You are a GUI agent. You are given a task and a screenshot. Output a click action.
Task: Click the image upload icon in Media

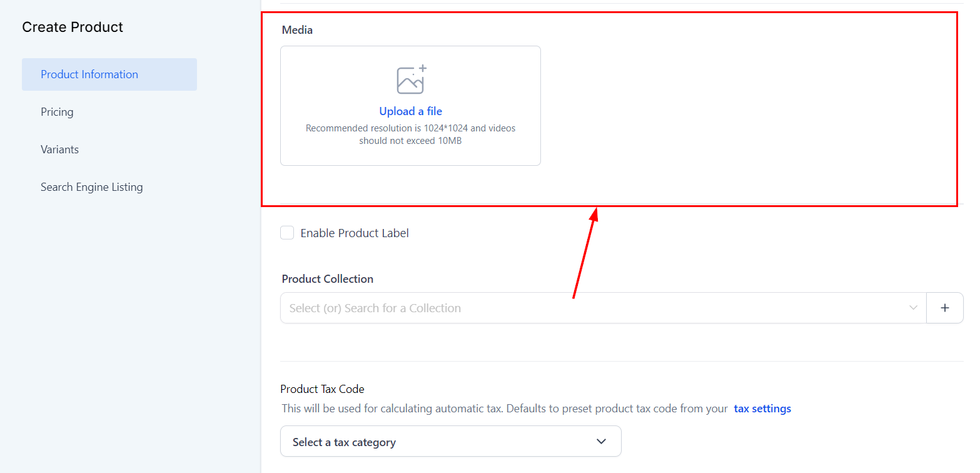tap(411, 79)
